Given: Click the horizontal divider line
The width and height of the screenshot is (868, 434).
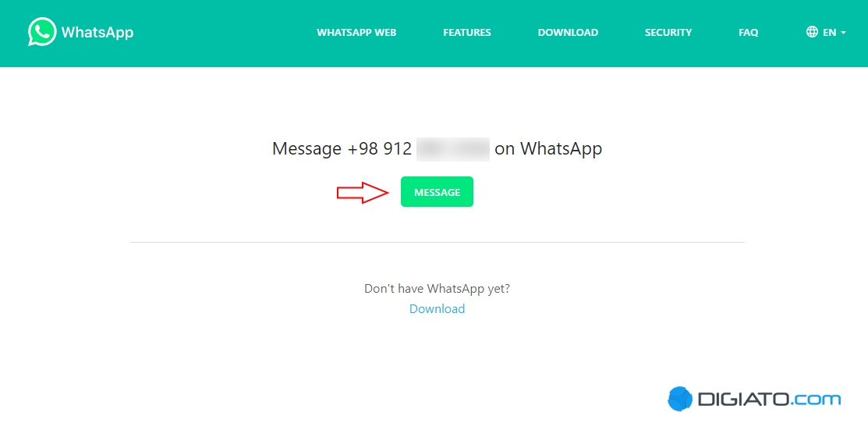Looking at the screenshot, I should tap(437, 242).
